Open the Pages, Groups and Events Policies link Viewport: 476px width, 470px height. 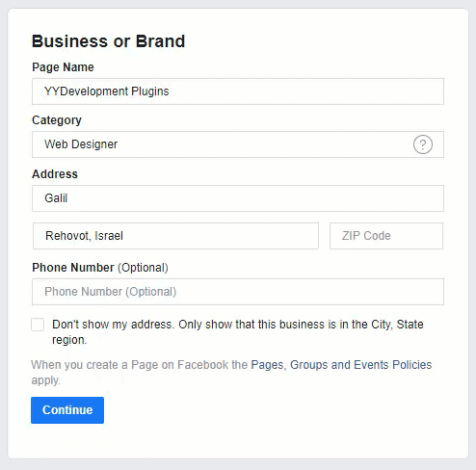pyautogui.click(x=341, y=365)
